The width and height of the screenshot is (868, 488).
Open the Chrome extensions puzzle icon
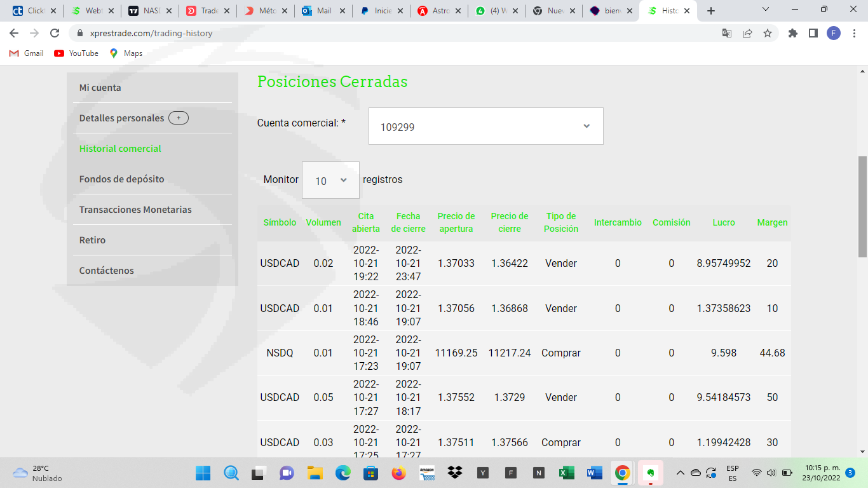tap(792, 33)
